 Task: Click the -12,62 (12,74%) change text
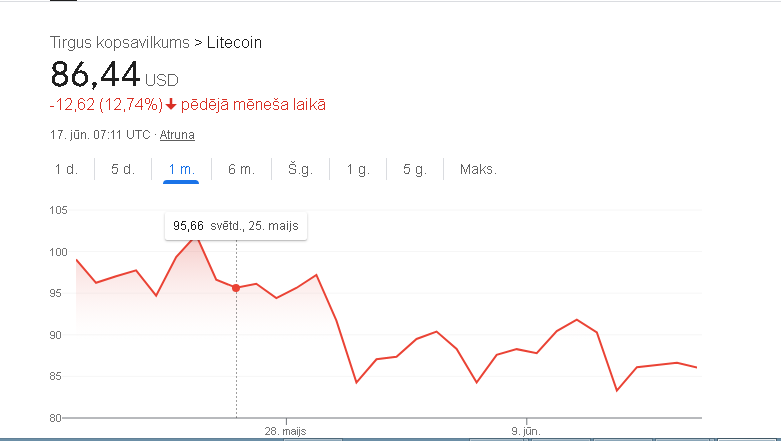click(106, 105)
